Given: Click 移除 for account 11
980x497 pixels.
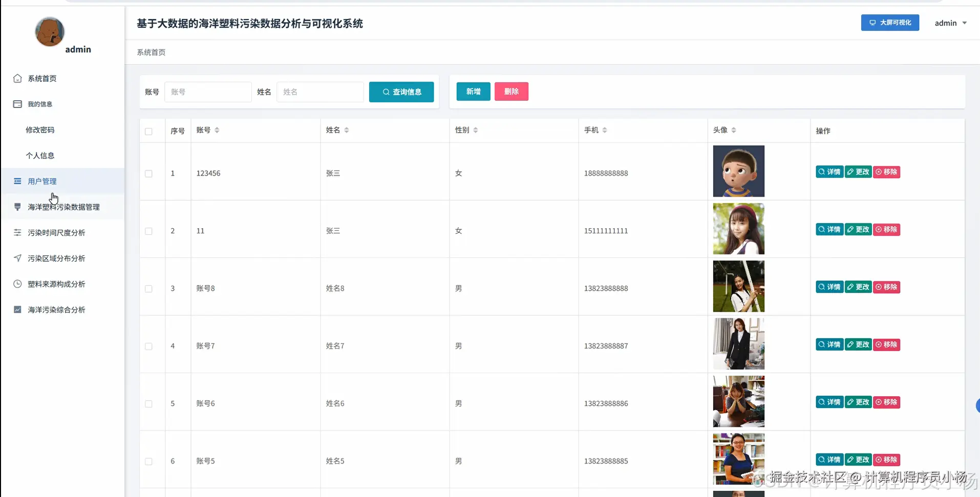Looking at the screenshot, I should click(886, 229).
